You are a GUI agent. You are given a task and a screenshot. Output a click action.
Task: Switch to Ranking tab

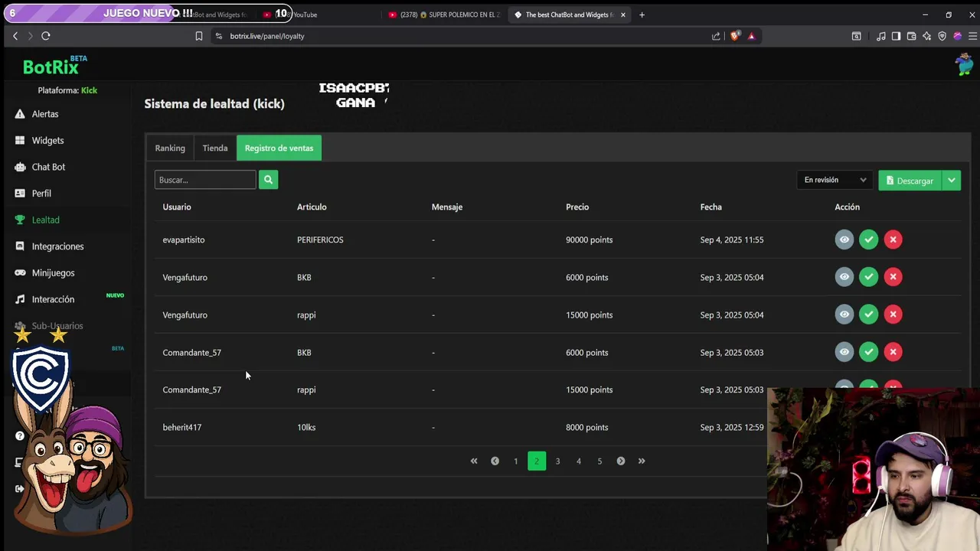170,148
